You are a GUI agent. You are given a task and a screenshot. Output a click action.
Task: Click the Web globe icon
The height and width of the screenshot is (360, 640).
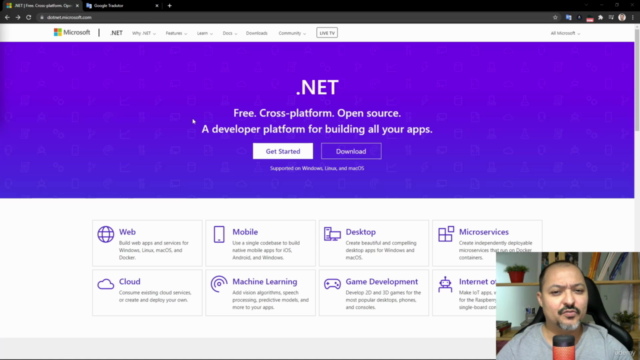pyautogui.click(x=106, y=234)
